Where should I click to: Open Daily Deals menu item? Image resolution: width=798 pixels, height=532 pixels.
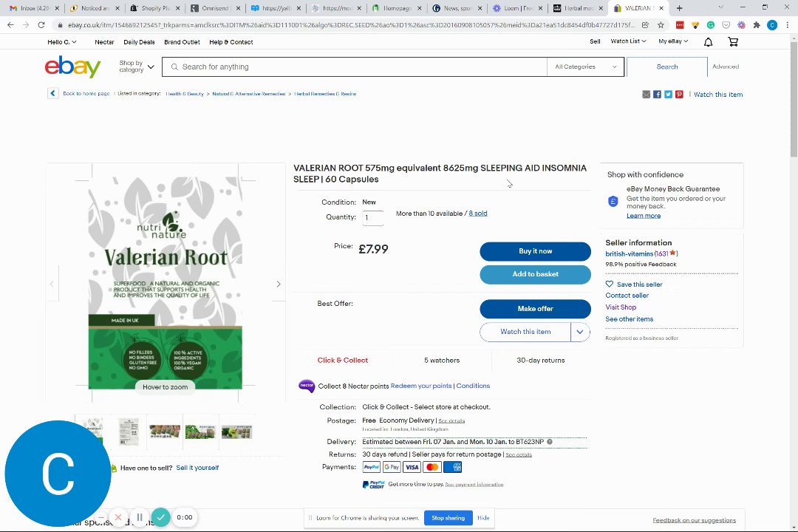(139, 42)
